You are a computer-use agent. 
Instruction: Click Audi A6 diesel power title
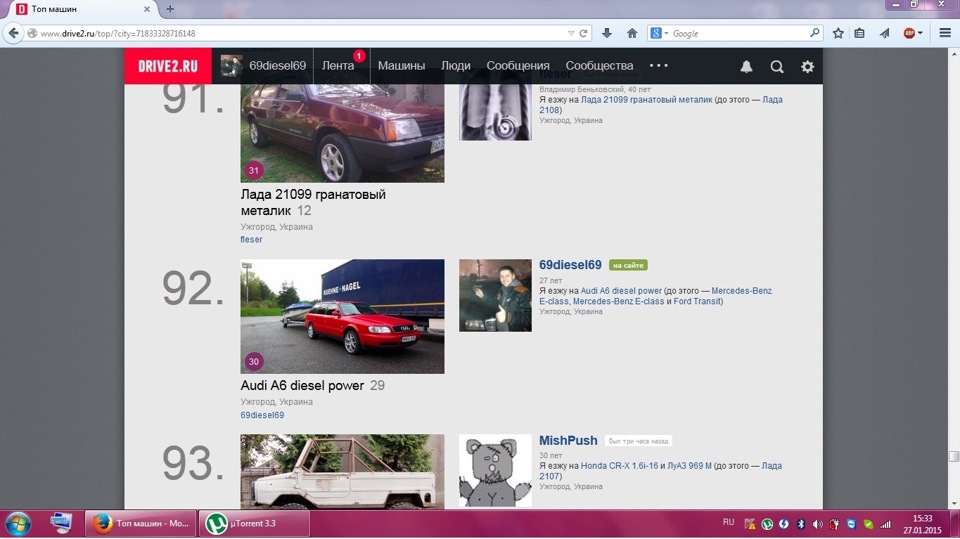click(x=302, y=385)
